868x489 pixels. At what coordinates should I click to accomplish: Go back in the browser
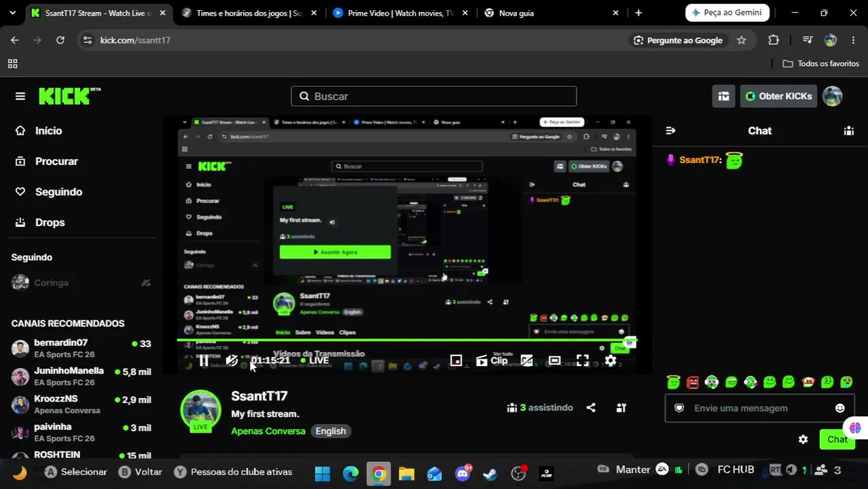pos(14,40)
